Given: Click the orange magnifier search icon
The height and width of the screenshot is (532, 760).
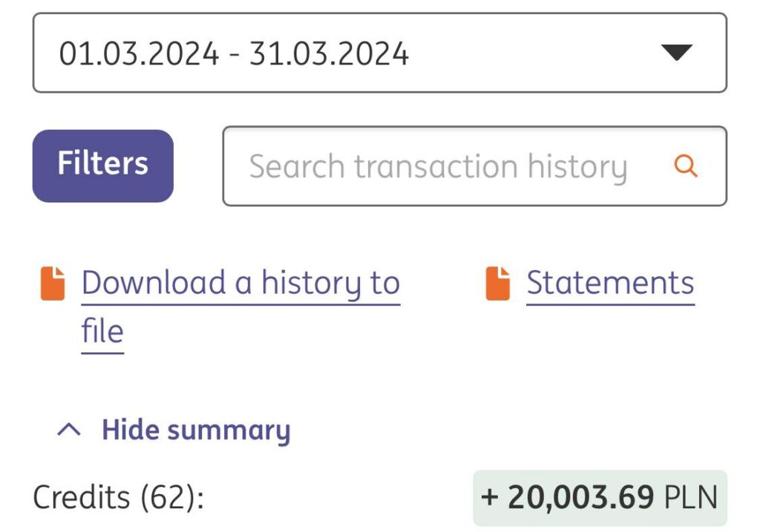Looking at the screenshot, I should (686, 166).
